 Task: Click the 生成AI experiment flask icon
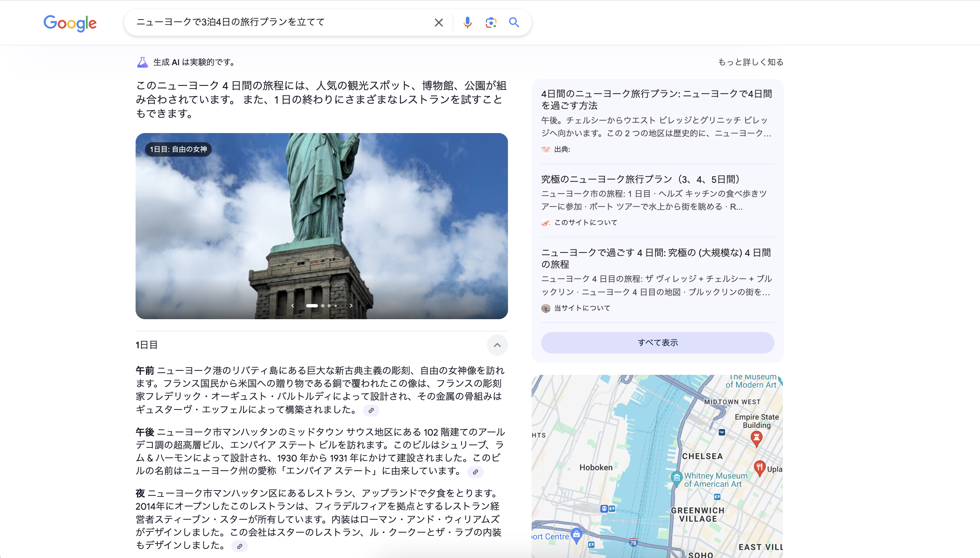coord(142,62)
